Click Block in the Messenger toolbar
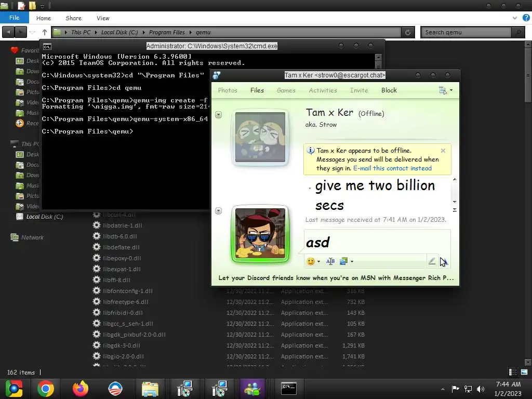532x399 pixels. point(389,90)
